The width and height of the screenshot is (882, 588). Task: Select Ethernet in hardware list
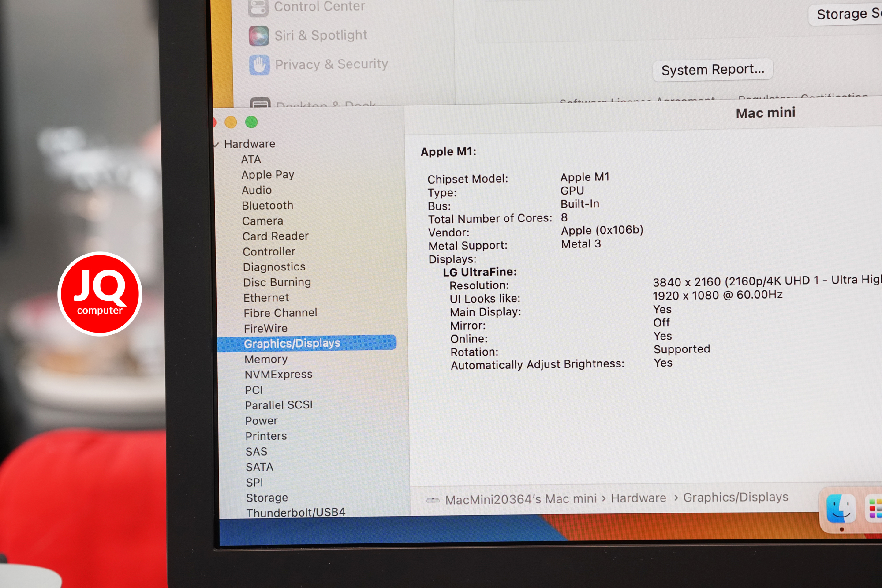pos(266,298)
